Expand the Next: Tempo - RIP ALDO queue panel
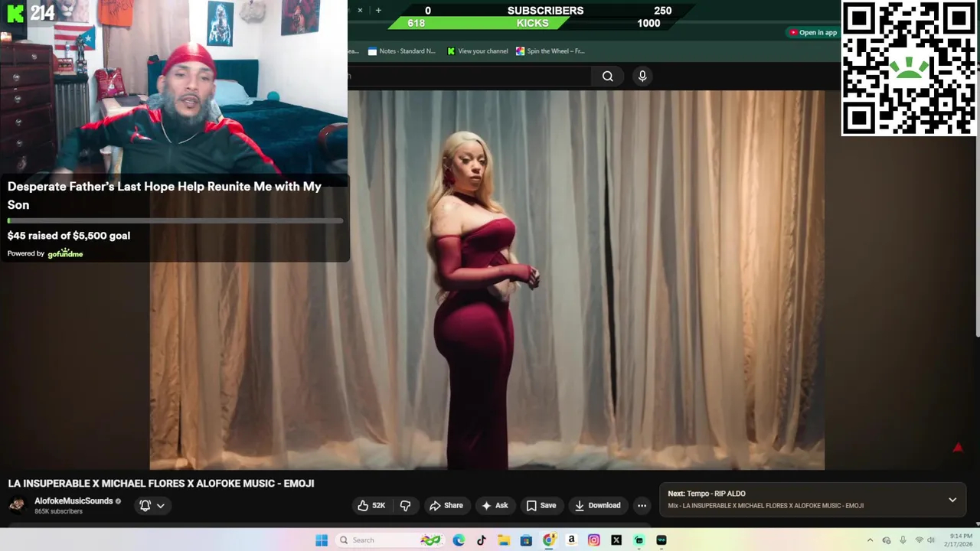The image size is (980, 551). 952,500
